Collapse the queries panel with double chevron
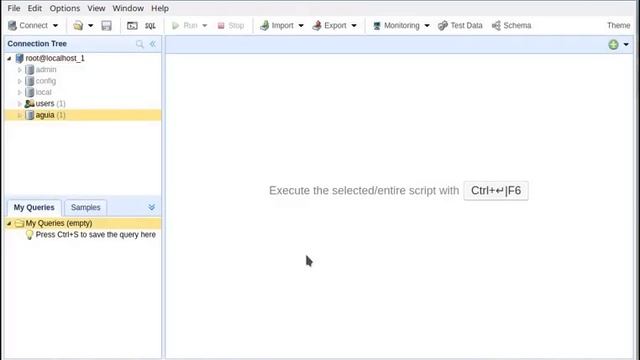 [x=151, y=207]
